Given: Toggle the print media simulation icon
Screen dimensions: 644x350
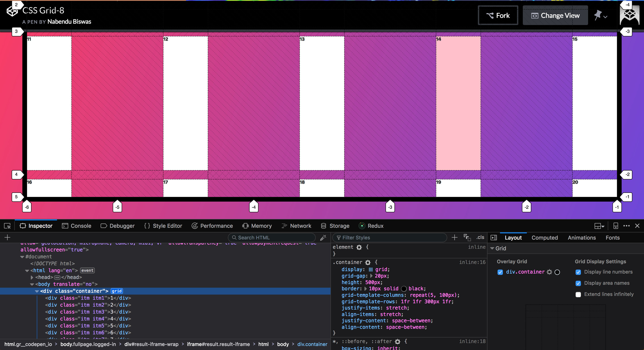Looking at the screenshot, I should point(467,237).
